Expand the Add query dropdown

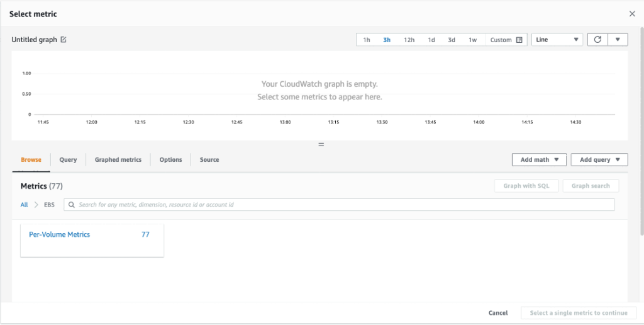[x=599, y=159]
